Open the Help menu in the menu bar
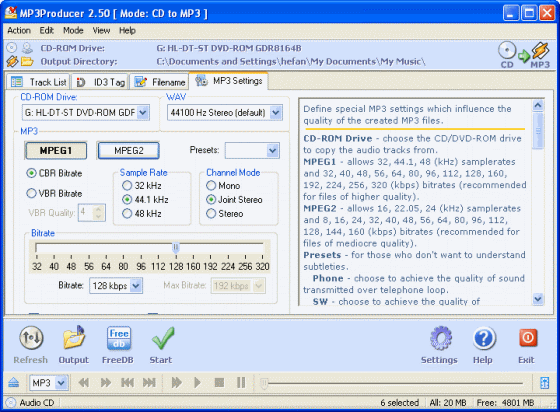The width and height of the screenshot is (560, 412). click(127, 30)
